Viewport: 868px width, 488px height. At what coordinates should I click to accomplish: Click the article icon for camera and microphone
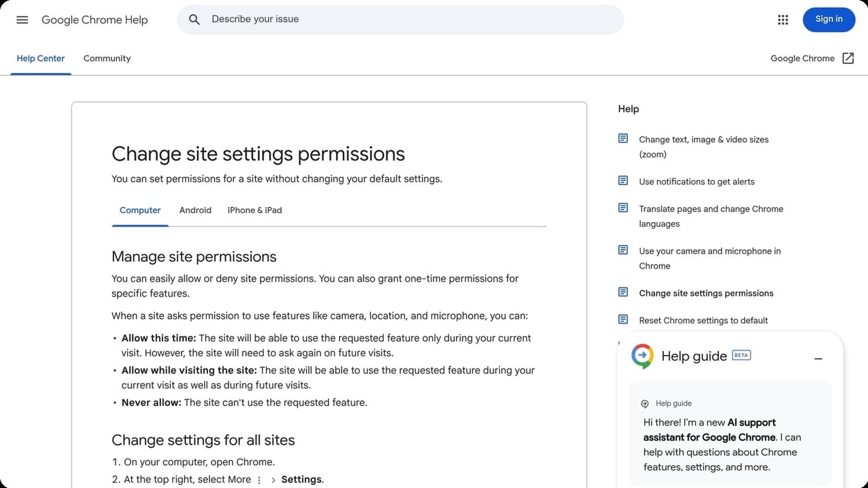pos(623,250)
